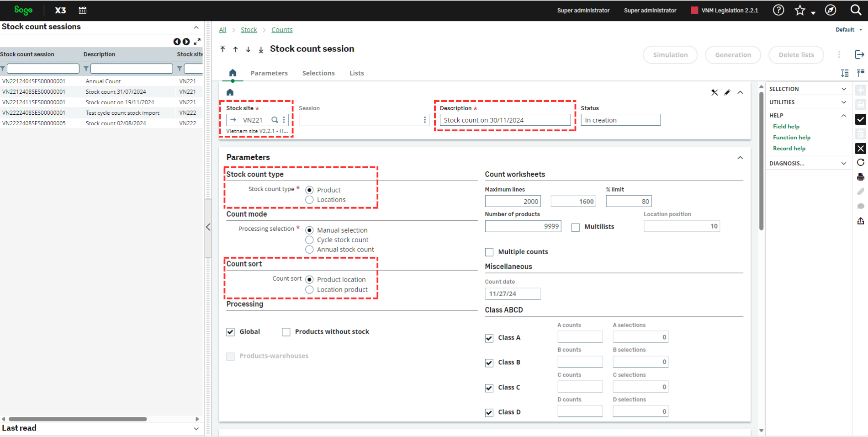Open the Selections tab
This screenshot has width=868, height=437.
(318, 73)
